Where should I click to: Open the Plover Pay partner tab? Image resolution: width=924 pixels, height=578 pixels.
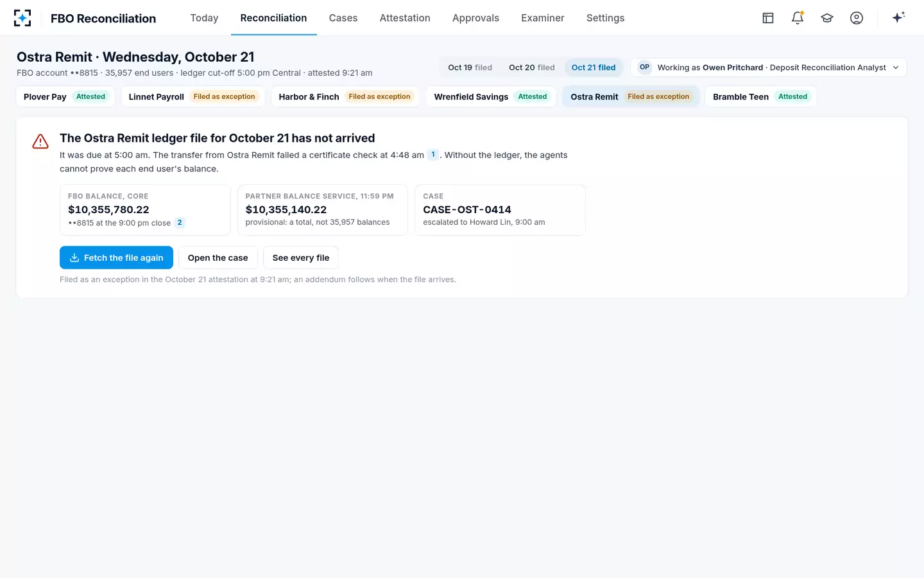(x=65, y=96)
